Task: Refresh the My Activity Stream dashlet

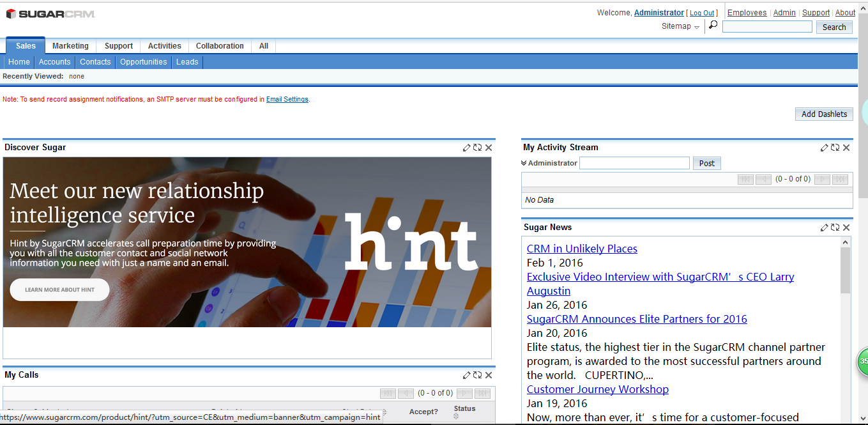Action: click(x=835, y=148)
